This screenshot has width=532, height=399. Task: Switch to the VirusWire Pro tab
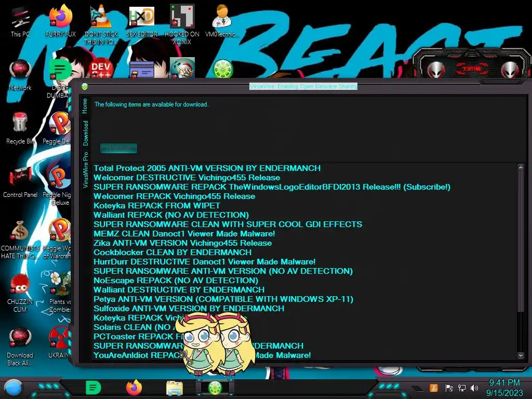click(x=85, y=170)
